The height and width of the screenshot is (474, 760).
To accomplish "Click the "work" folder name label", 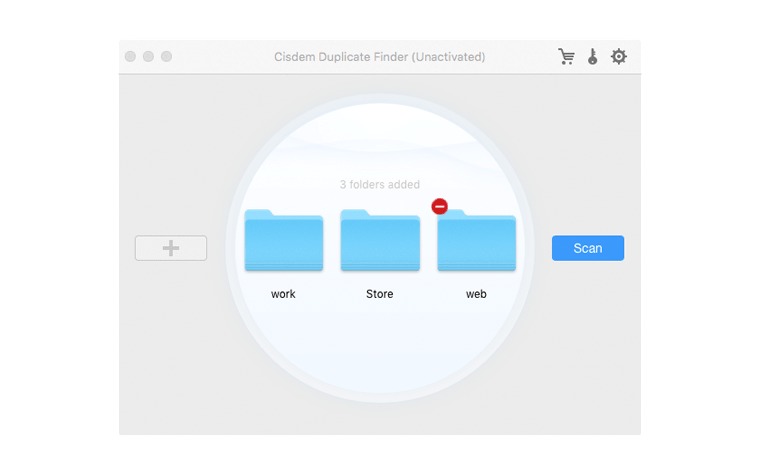I will (283, 294).
